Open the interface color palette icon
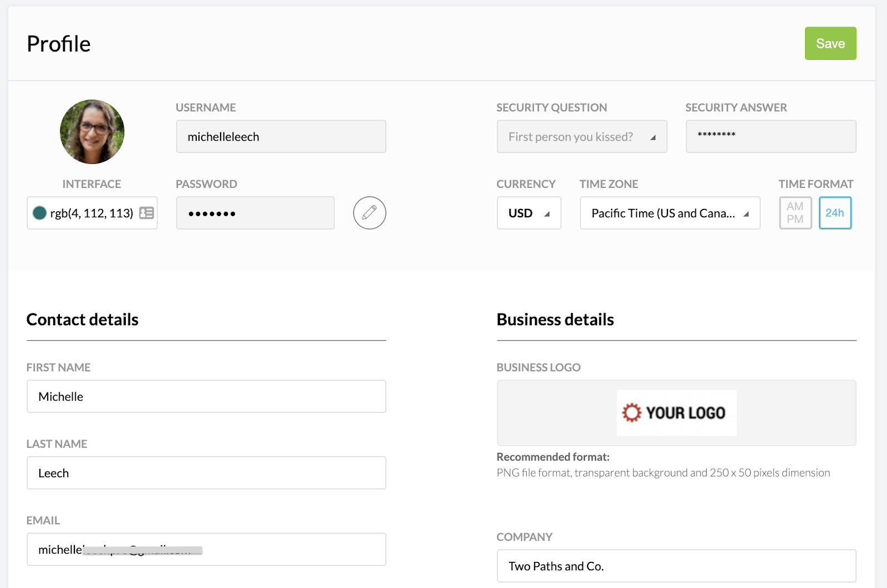Image resolution: width=887 pixels, height=588 pixels. [x=146, y=213]
